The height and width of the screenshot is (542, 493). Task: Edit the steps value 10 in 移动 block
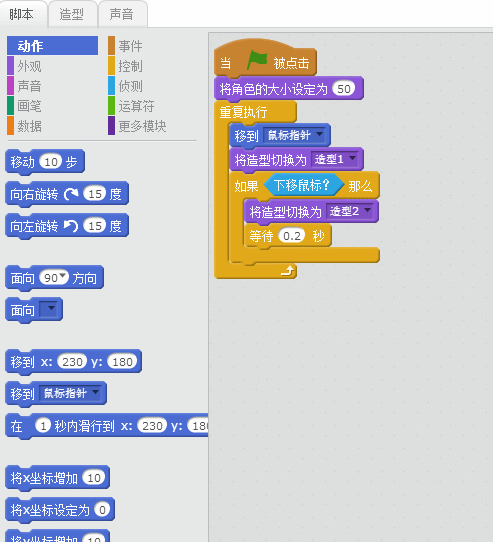click(51, 162)
